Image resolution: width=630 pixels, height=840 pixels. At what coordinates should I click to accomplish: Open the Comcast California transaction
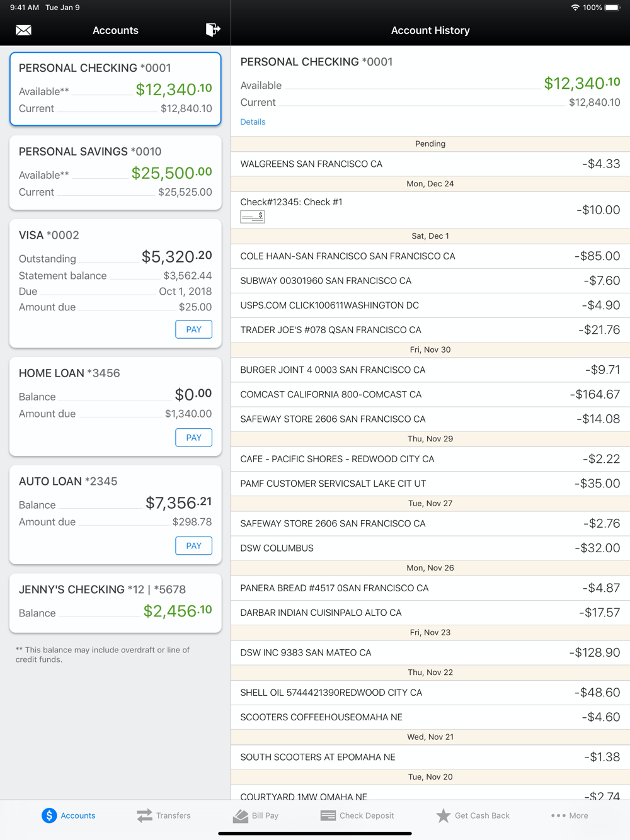point(430,395)
